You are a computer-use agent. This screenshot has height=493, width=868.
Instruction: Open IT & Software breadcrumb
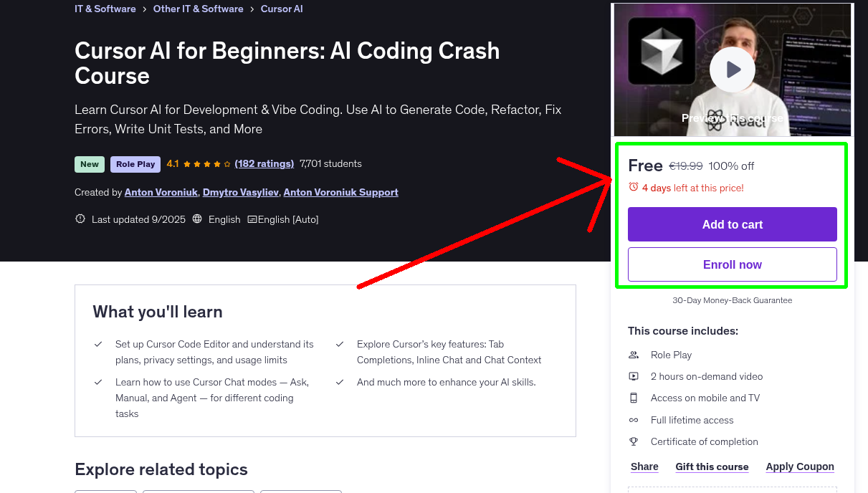[x=105, y=9]
